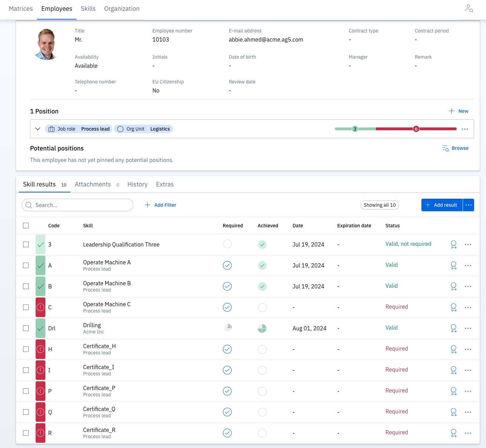Click the Achieved quarter-circle icon for Drilling
This screenshot has width=486, height=448.
[x=262, y=328]
